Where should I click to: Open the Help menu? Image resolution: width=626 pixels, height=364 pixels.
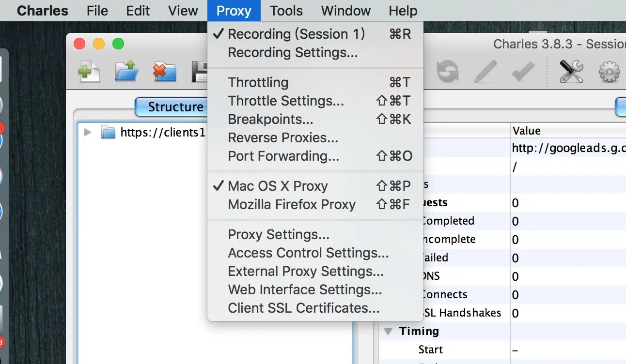(403, 11)
